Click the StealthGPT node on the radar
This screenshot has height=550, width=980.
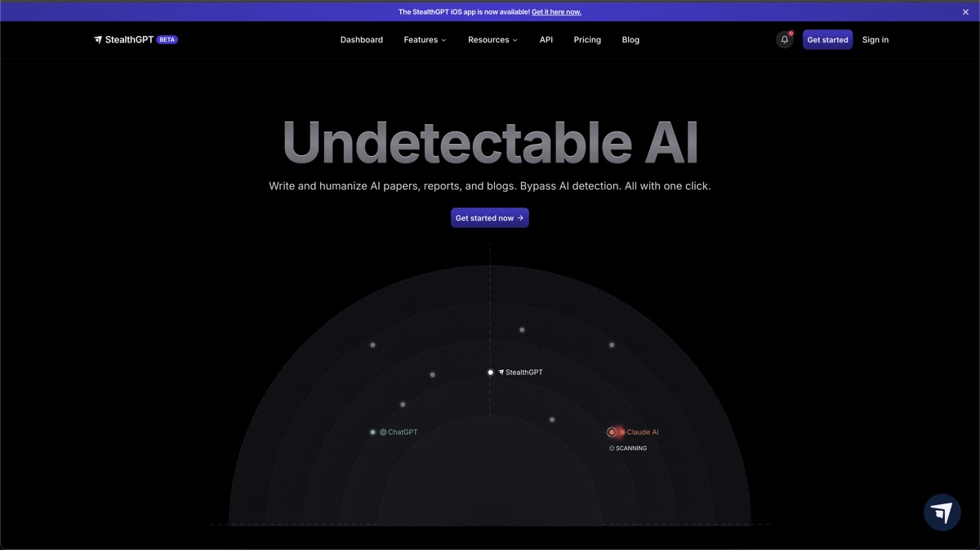coord(515,373)
